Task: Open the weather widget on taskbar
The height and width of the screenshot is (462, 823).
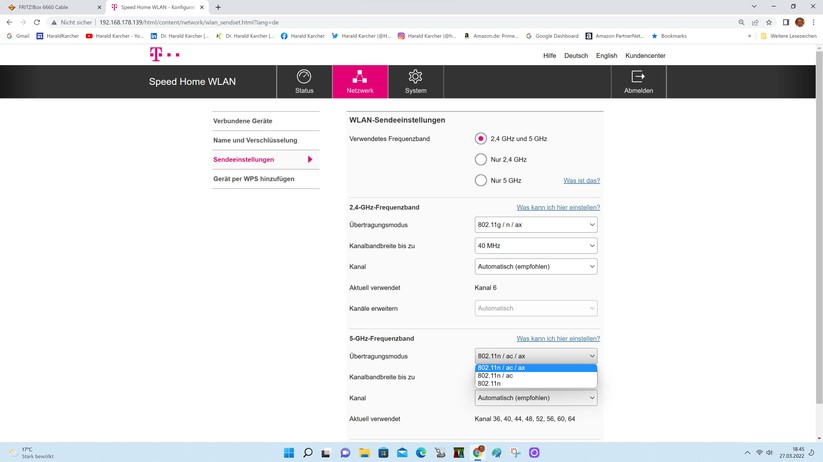Action: click(x=31, y=453)
